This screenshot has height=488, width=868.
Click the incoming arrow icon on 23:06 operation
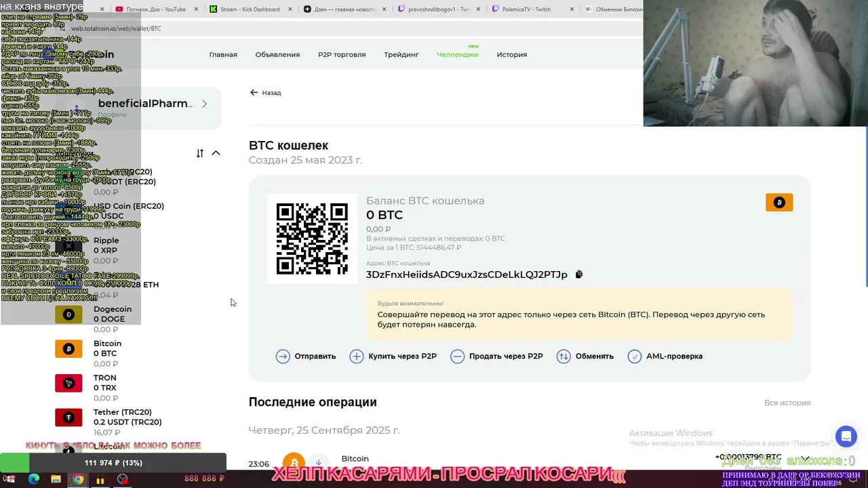click(x=318, y=463)
